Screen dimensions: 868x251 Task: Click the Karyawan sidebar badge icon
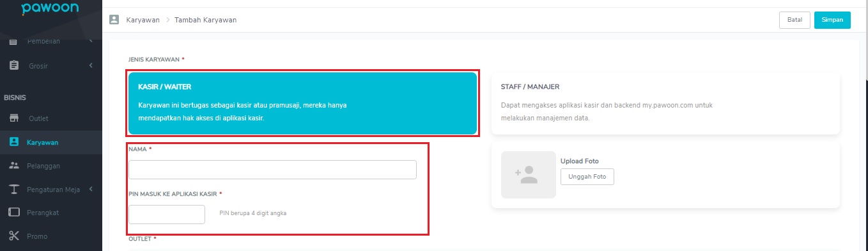point(14,142)
